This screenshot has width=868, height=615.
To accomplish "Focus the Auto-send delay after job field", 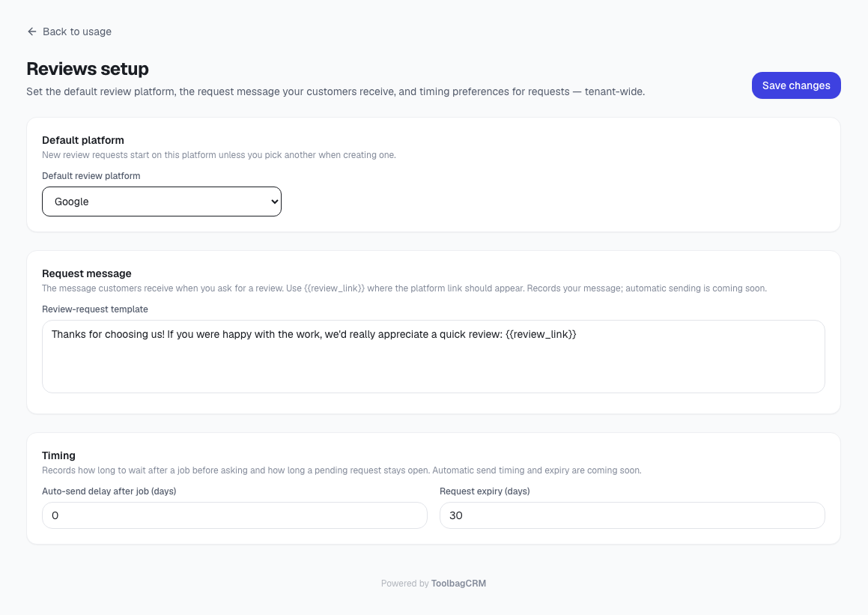I will tap(234, 515).
